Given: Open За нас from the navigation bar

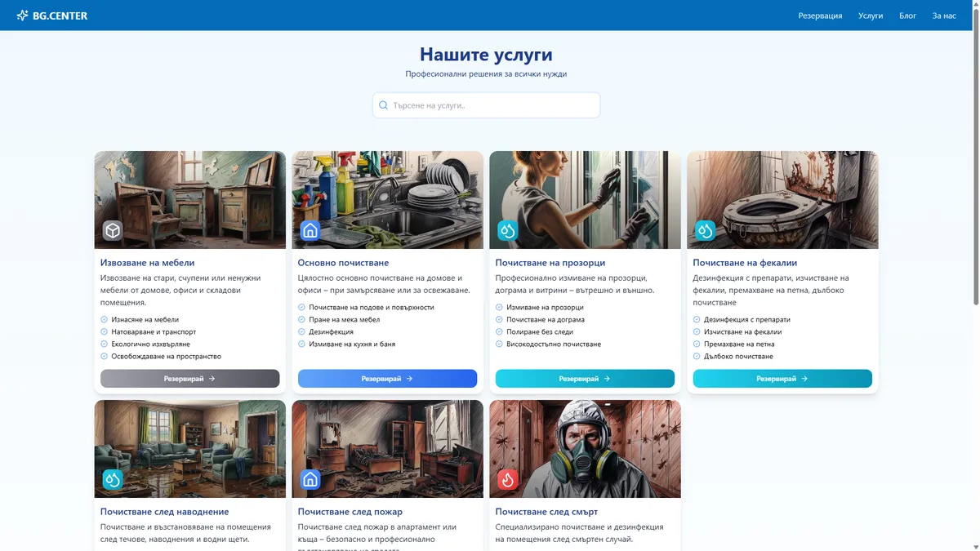Looking at the screenshot, I should (943, 15).
